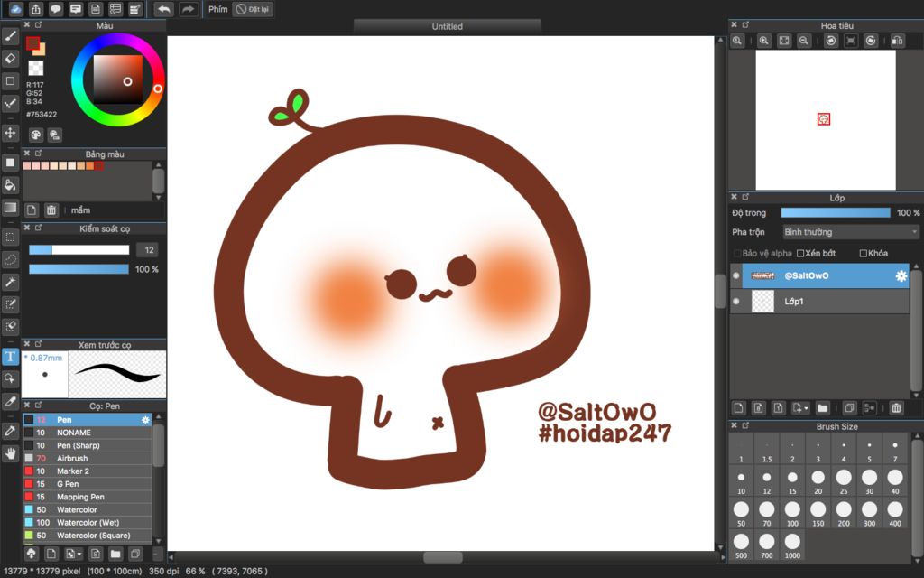Choose brush size 1000 preset
924x578 pixels.
pos(792,545)
